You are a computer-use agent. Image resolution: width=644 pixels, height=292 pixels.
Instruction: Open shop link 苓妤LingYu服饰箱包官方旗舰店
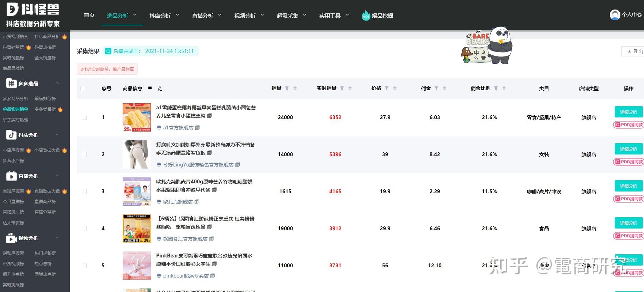[x=198, y=165]
